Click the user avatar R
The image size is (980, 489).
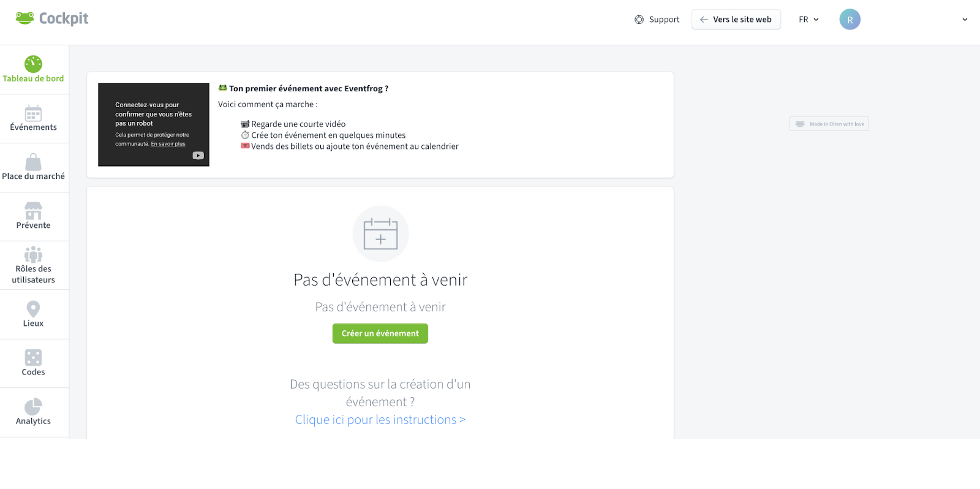[x=850, y=20]
